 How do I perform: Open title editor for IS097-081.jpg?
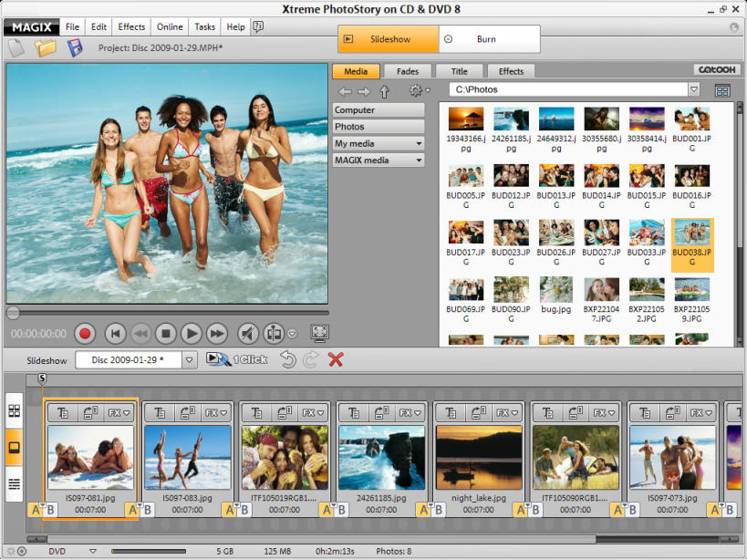62,413
